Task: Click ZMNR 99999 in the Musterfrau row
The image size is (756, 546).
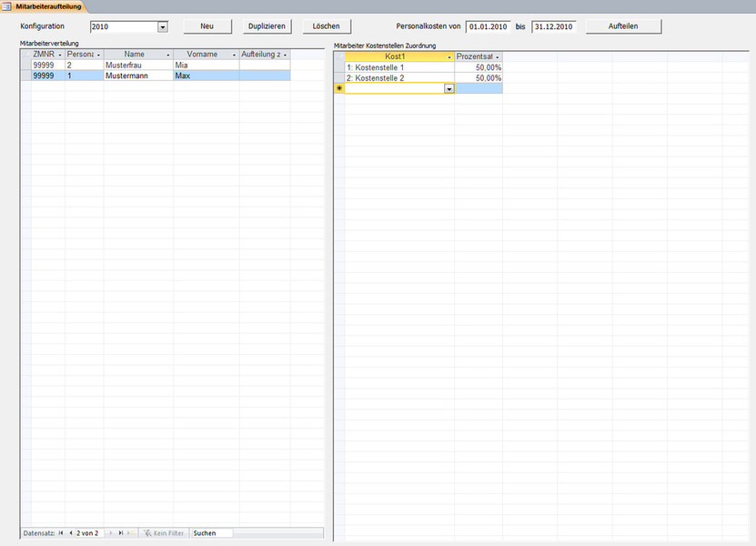Action: 48,66
